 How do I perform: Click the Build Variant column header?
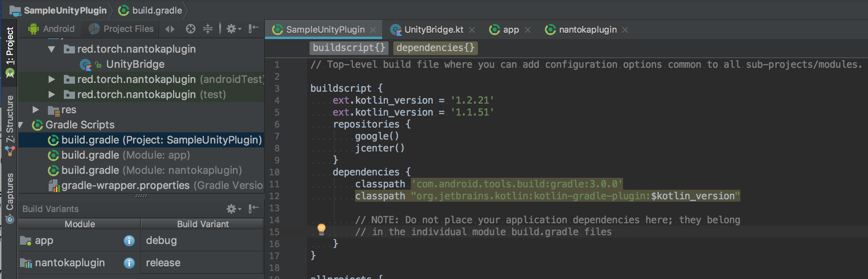tap(203, 224)
